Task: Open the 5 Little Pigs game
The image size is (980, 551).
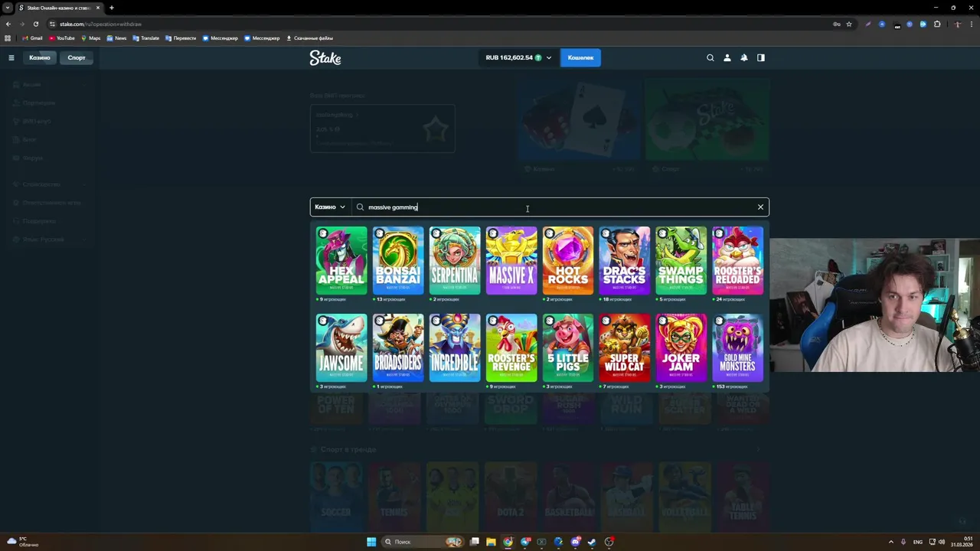Action: [x=568, y=348]
